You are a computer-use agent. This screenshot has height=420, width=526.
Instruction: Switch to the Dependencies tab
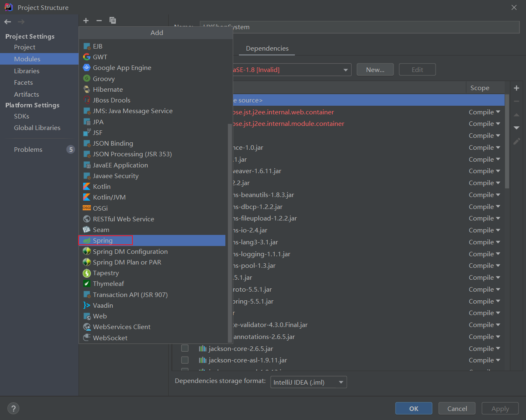point(267,48)
